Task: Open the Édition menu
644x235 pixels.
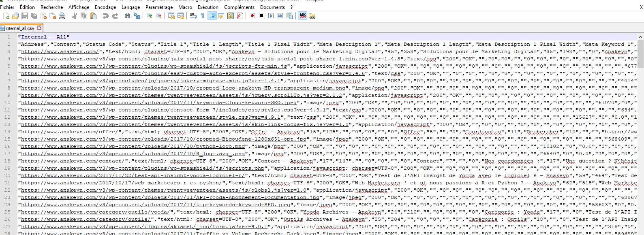Action: [27, 7]
